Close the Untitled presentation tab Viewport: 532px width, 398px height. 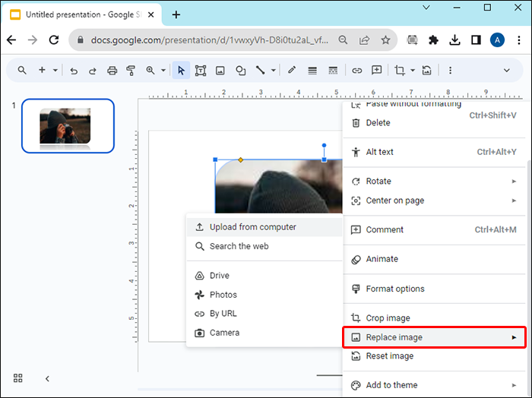tap(151, 14)
